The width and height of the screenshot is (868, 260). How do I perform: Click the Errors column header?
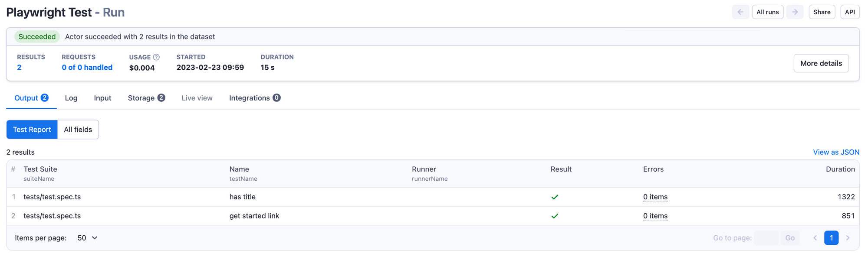coord(653,169)
